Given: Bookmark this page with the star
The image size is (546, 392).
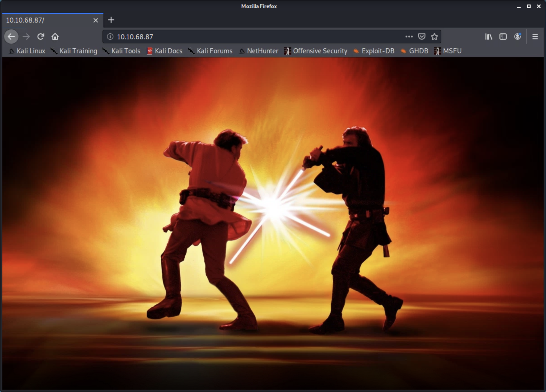Looking at the screenshot, I should pos(434,37).
